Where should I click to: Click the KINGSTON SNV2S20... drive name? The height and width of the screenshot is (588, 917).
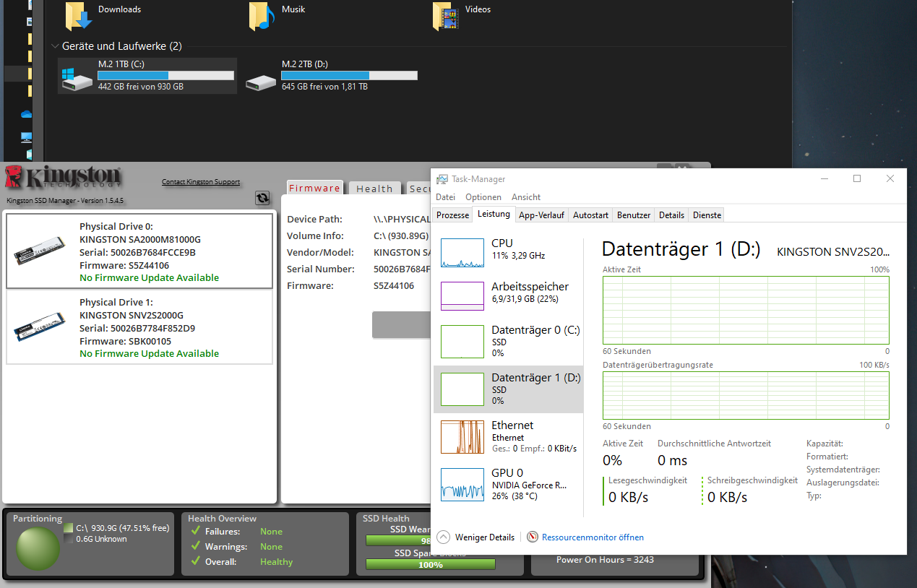click(833, 251)
